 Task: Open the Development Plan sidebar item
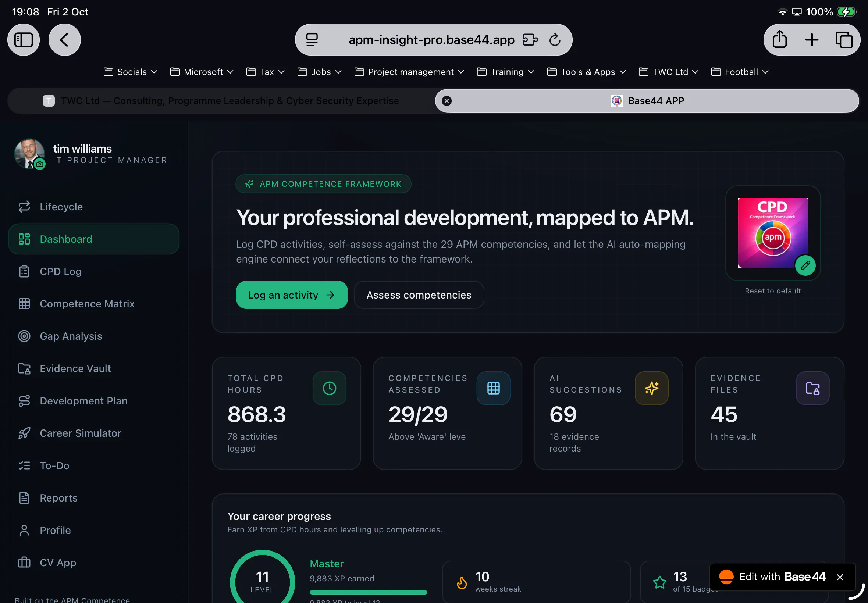93,401
